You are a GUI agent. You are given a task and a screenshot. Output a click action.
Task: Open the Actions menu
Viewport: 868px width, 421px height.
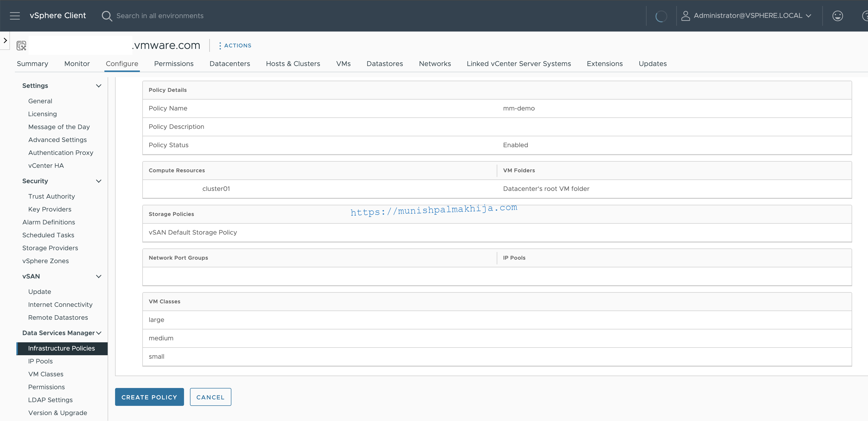pyautogui.click(x=235, y=45)
